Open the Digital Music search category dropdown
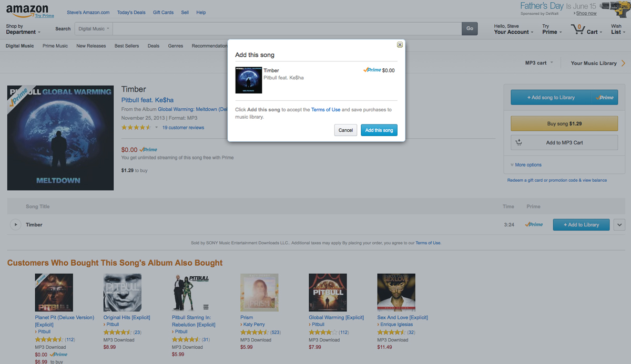The image size is (631, 364). pyautogui.click(x=94, y=29)
